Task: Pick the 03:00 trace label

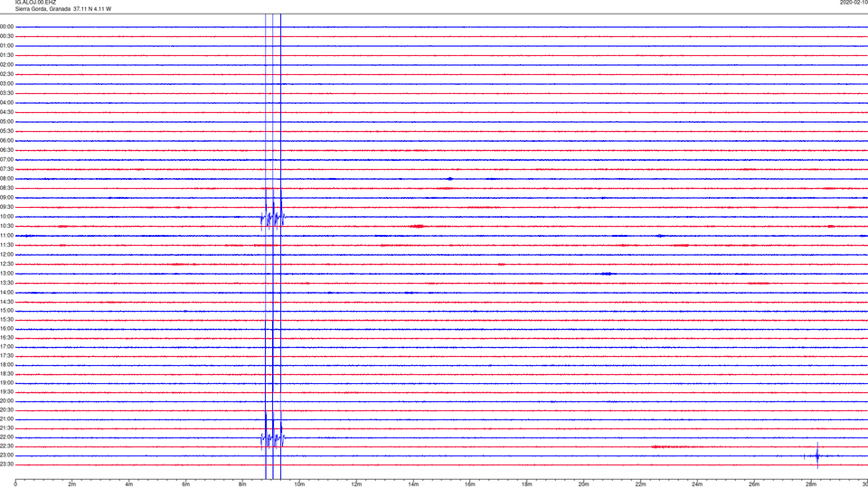Action: [x=6, y=83]
